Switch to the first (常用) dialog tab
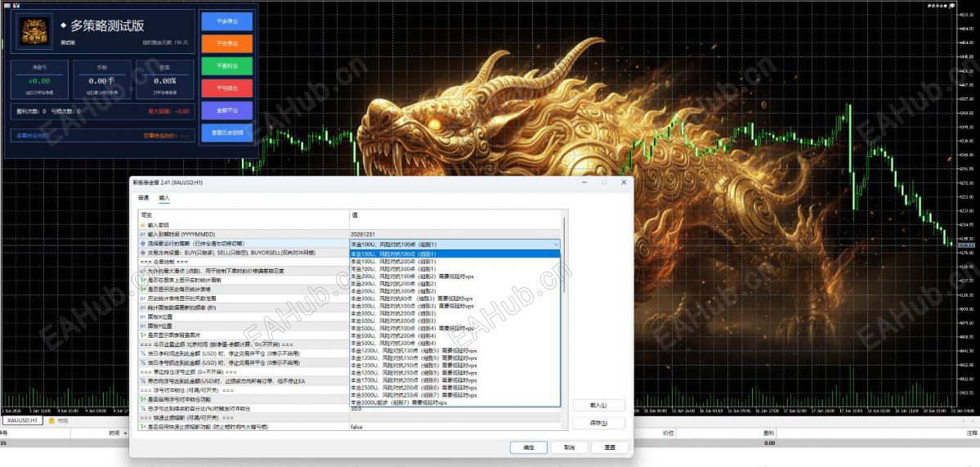Viewport: 980px width, 467px height. [x=143, y=198]
